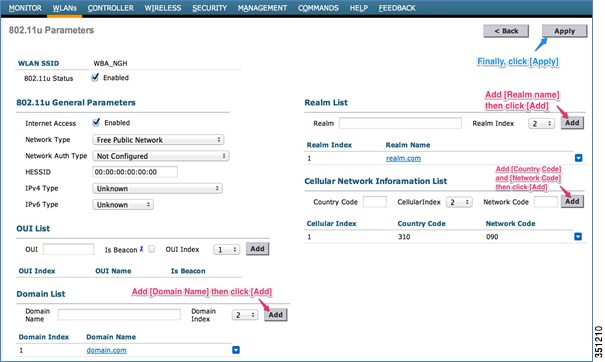This screenshot has height=362, width=605.
Task: Toggle the Internet Access Enabled checkbox
Action: tap(96, 122)
